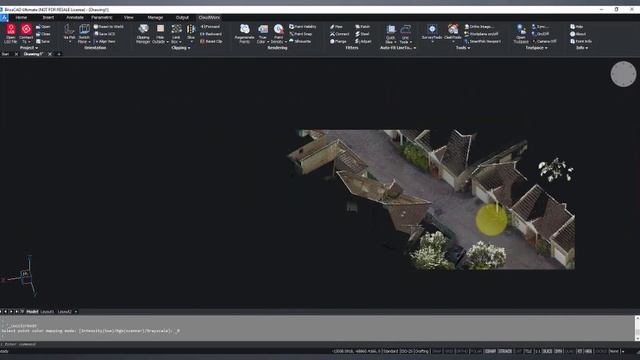Switch to the Annotate ribbon tab

[x=75, y=18]
